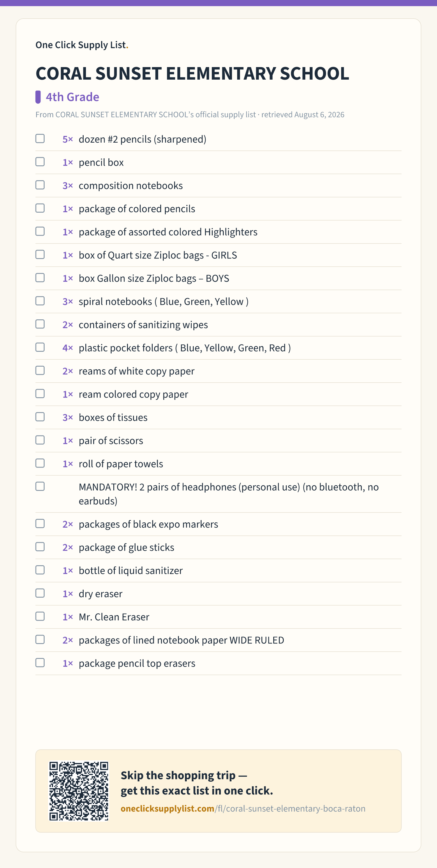Check package pencil top erasers box
This screenshot has height=868, width=437.
pyautogui.click(x=40, y=663)
